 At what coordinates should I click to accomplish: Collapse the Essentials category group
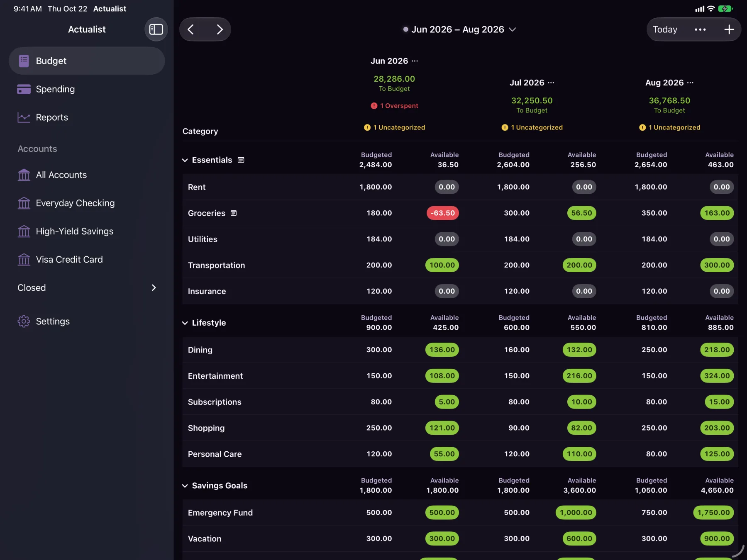[x=185, y=160]
